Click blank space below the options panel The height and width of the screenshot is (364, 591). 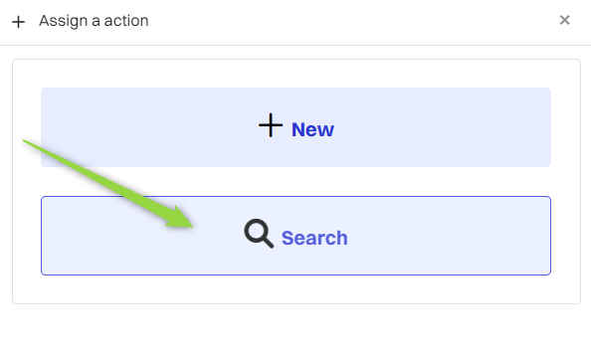(295, 333)
